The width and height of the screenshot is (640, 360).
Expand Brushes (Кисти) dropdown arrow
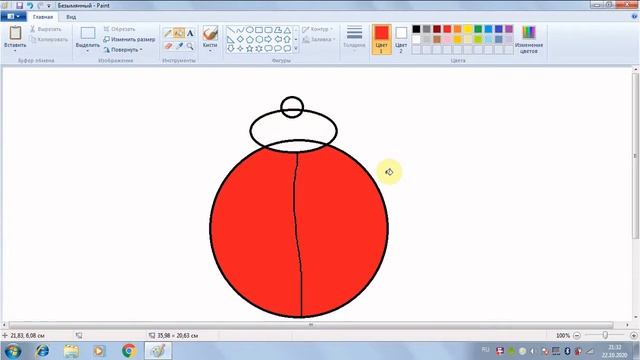pyautogui.click(x=210, y=51)
